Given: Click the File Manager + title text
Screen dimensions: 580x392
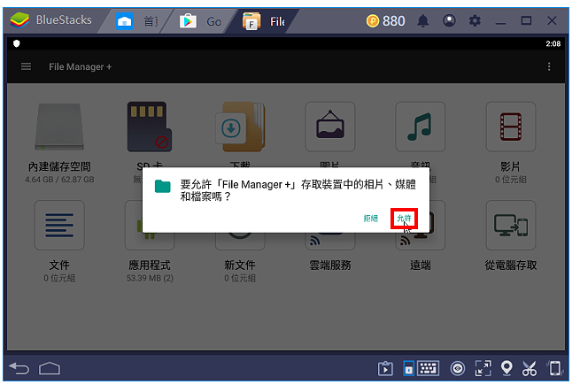Looking at the screenshot, I should coord(80,67).
